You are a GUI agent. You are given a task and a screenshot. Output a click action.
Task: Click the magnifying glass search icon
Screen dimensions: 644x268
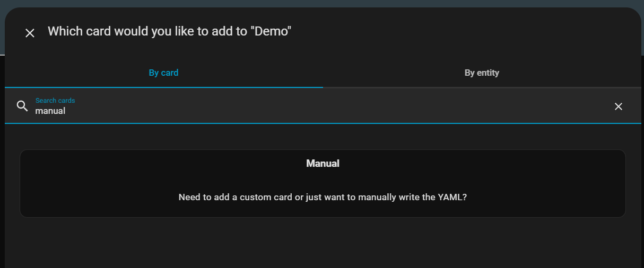tap(22, 106)
